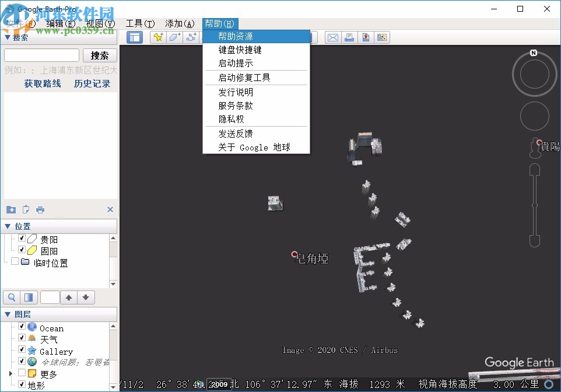Click the add placemark icon
561x392 pixels.
click(157, 38)
